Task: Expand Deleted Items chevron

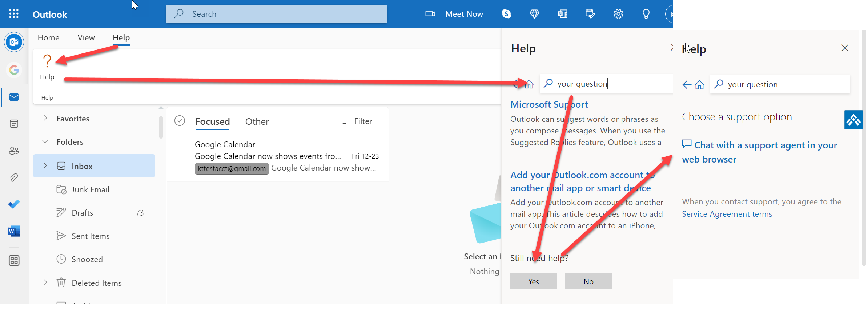Action: pos(45,282)
